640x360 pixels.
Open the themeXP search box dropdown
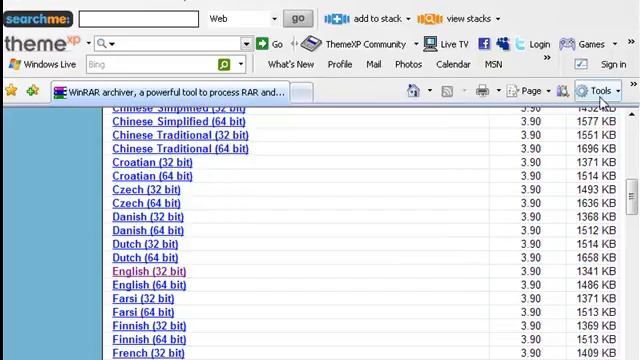[x=246, y=44]
